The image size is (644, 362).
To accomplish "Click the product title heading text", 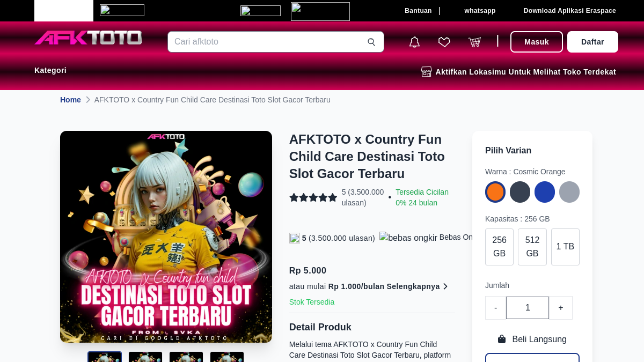I will (367, 157).
